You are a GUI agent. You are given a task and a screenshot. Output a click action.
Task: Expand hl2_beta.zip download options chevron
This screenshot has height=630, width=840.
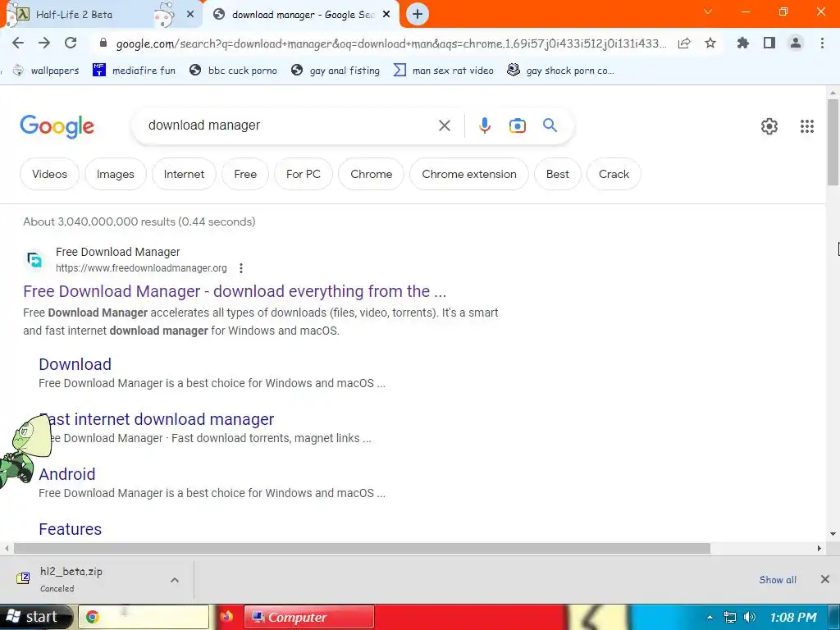175,580
